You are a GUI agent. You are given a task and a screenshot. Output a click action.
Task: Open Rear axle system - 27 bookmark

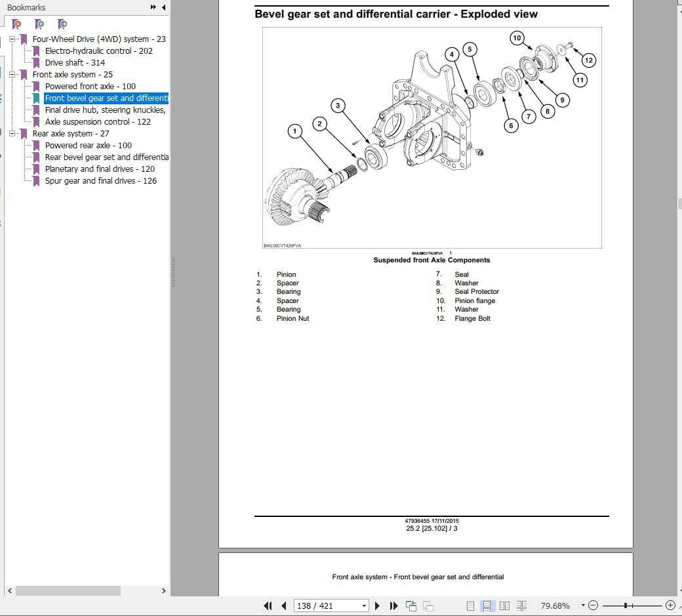pos(71,134)
